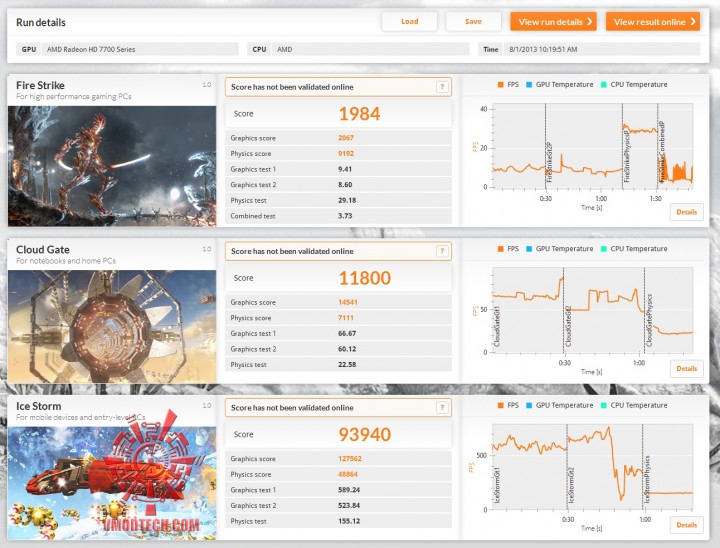Toggle GPU Temperature legend in the Ice Storm graph
720x548 pixels.
[x=559, y=405]
